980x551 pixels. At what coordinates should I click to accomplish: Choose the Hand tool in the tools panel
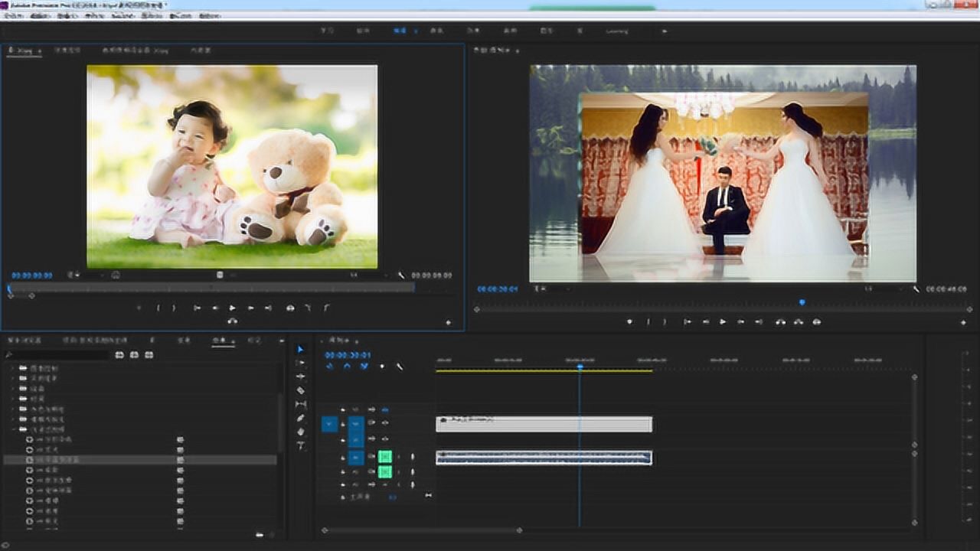(x=301, y=432)
